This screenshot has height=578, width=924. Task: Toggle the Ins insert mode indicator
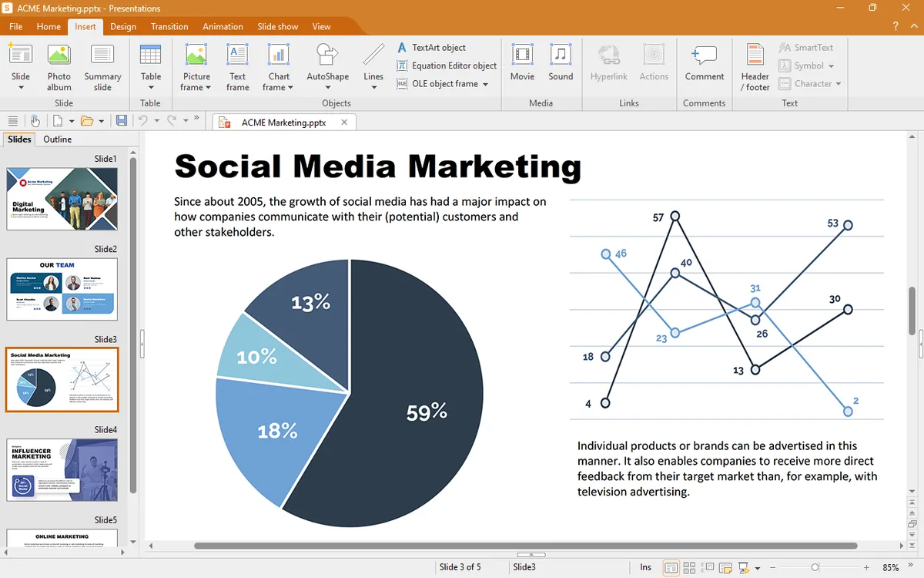(645, 567)
